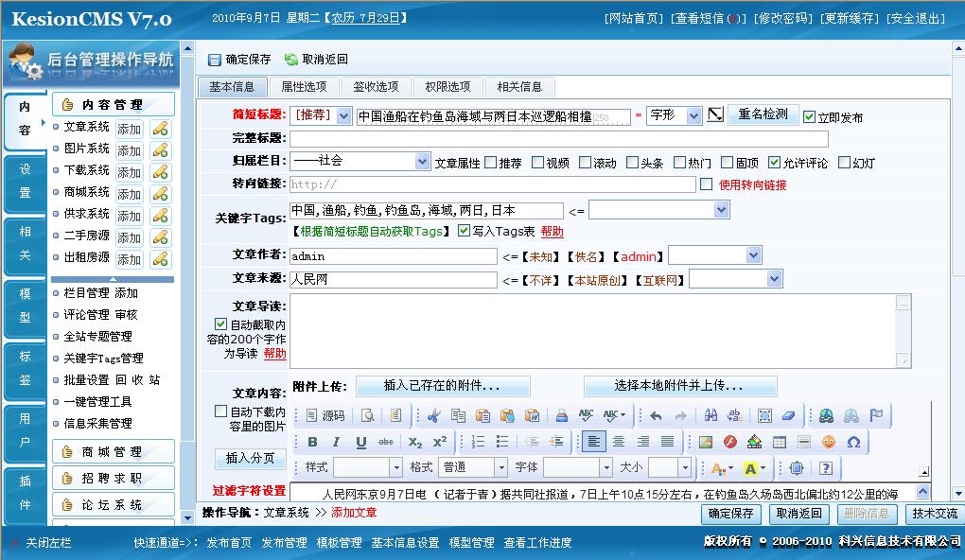
Task: Switch to the 相关信息 tab
Action: [519, 87]
